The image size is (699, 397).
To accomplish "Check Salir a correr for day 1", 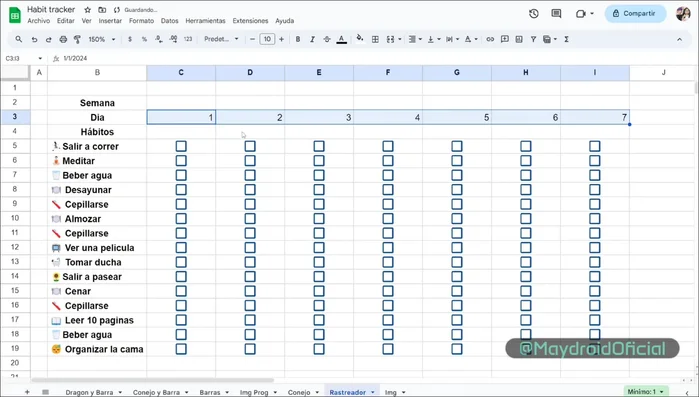I will click(x=181, y=146).
